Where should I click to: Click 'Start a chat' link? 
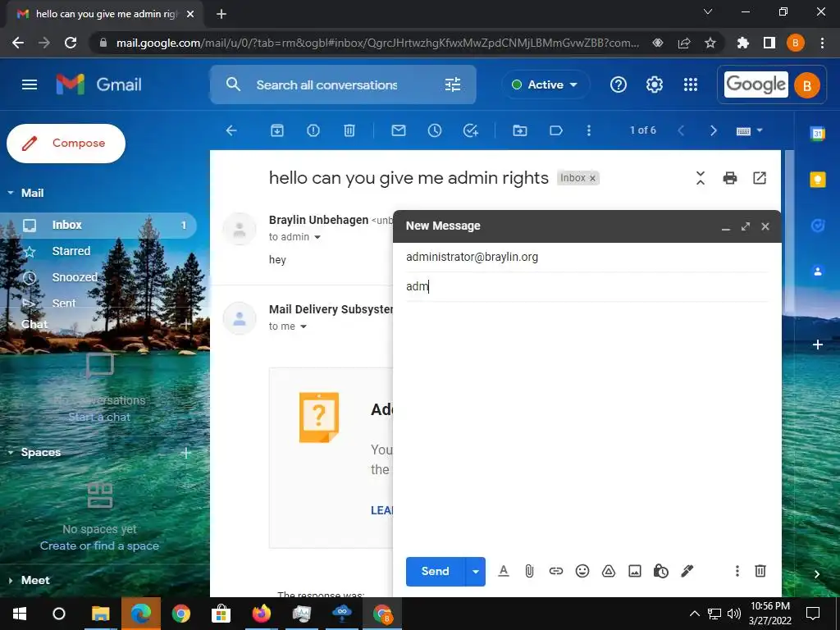pyautogui.click(x=99, y=418)
